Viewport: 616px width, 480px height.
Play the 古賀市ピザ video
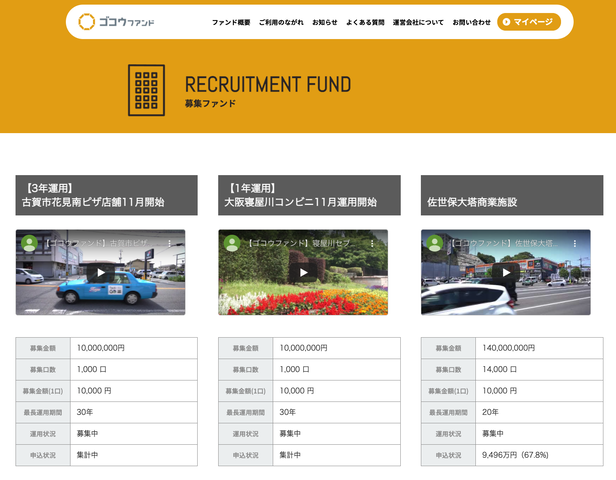click(101, 272)
